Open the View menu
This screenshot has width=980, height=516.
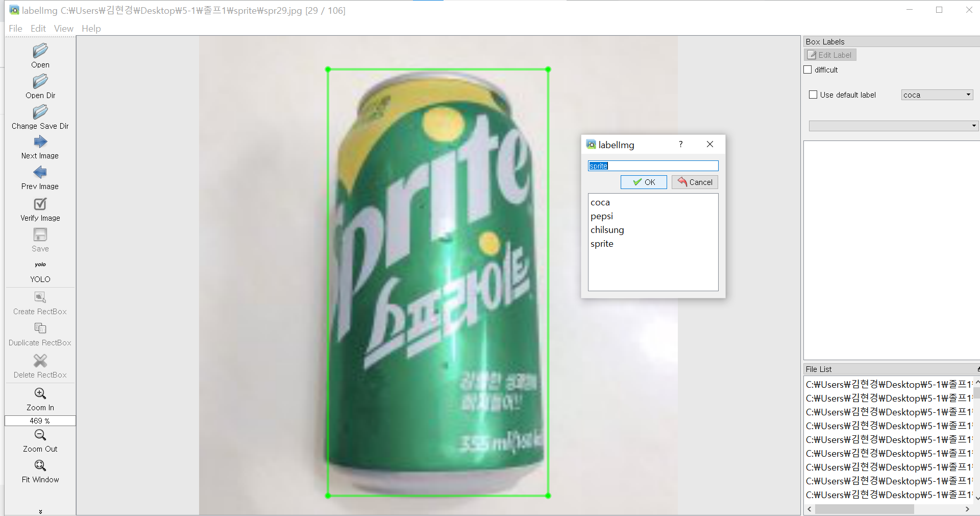click(x=64, y=29)
